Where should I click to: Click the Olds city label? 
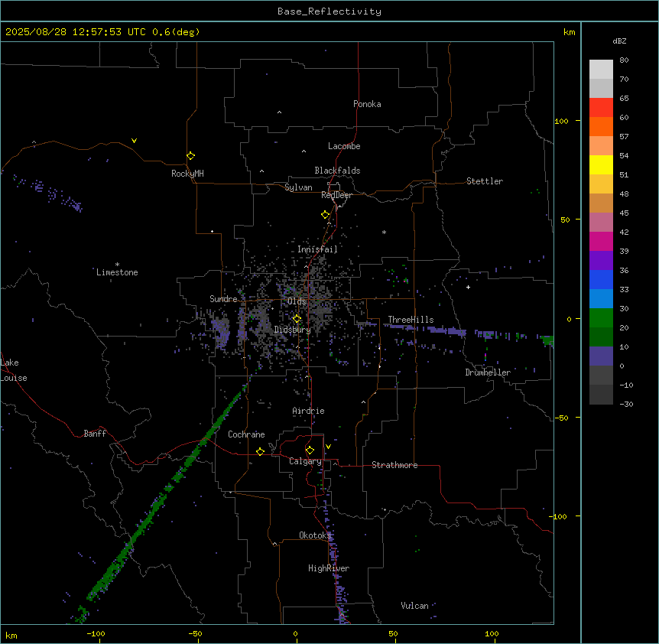click(297, 301)
